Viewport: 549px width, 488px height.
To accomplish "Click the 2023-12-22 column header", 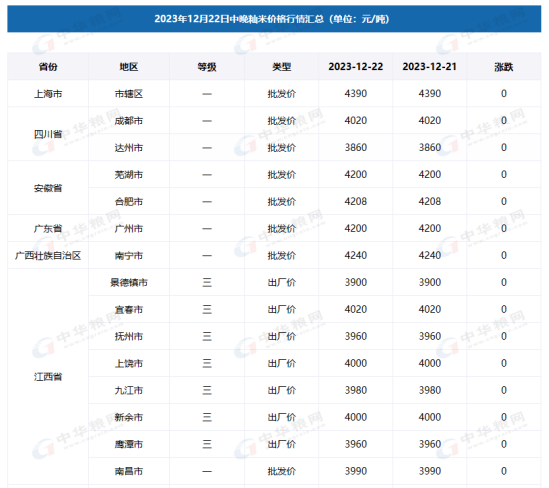I will (356, 67).
